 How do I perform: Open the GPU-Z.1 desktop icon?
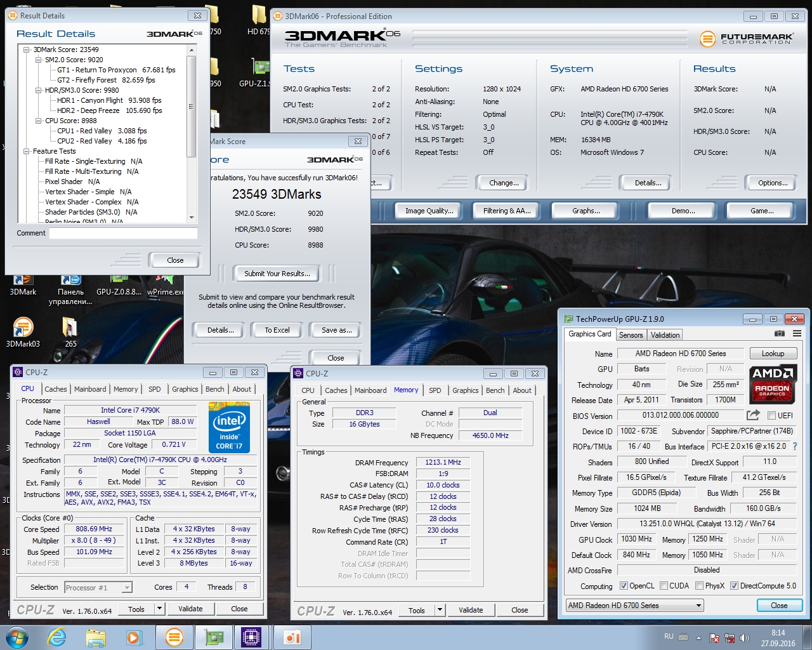tap(255, 73)
